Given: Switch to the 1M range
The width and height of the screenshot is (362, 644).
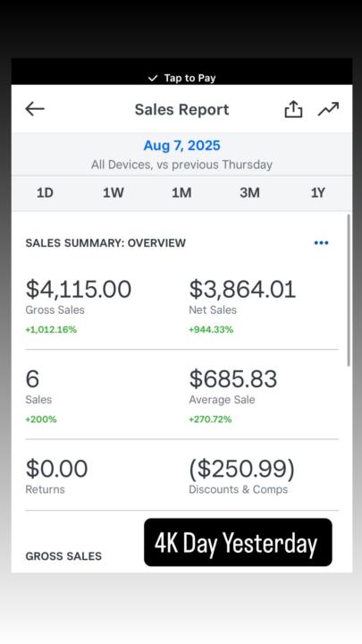Looking at the screenshot, I should [x=181, y=192].
